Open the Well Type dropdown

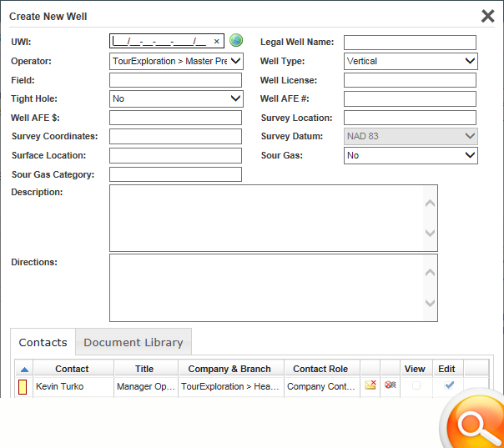411,61
